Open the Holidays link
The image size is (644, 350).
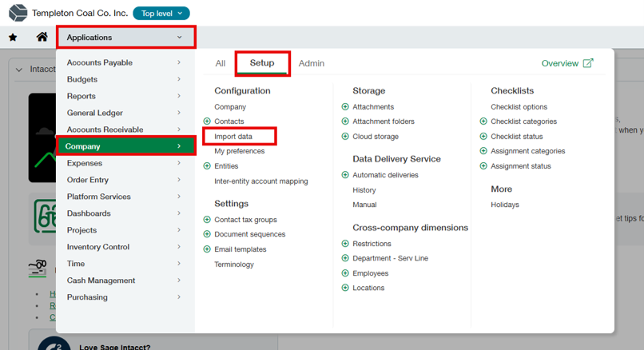(x=505, y=205)
